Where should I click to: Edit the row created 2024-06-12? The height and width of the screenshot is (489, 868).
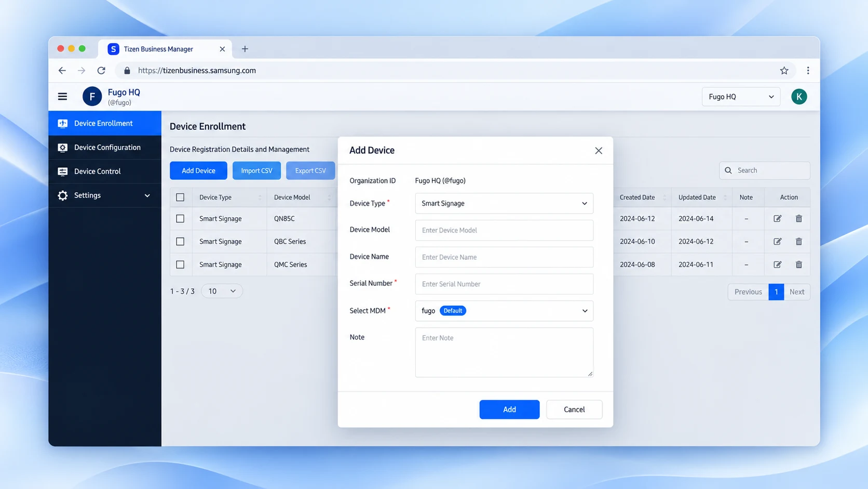[777, 219]
